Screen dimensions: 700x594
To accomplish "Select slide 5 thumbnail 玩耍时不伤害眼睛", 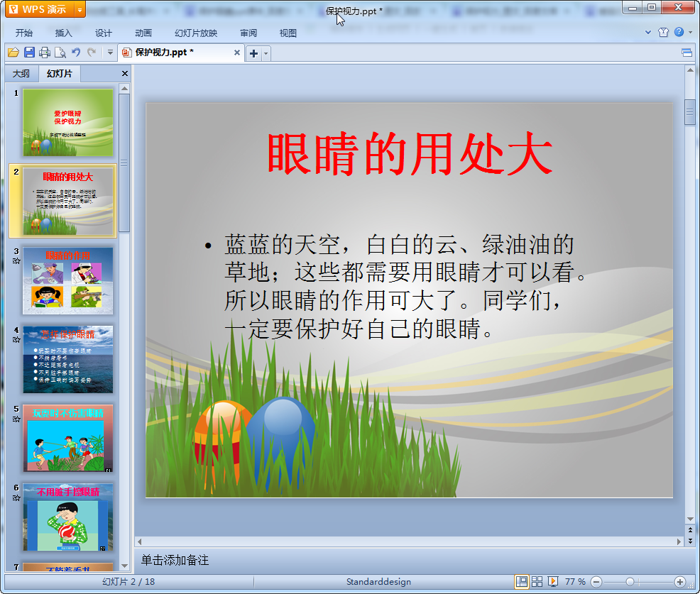I will [68, 439].
